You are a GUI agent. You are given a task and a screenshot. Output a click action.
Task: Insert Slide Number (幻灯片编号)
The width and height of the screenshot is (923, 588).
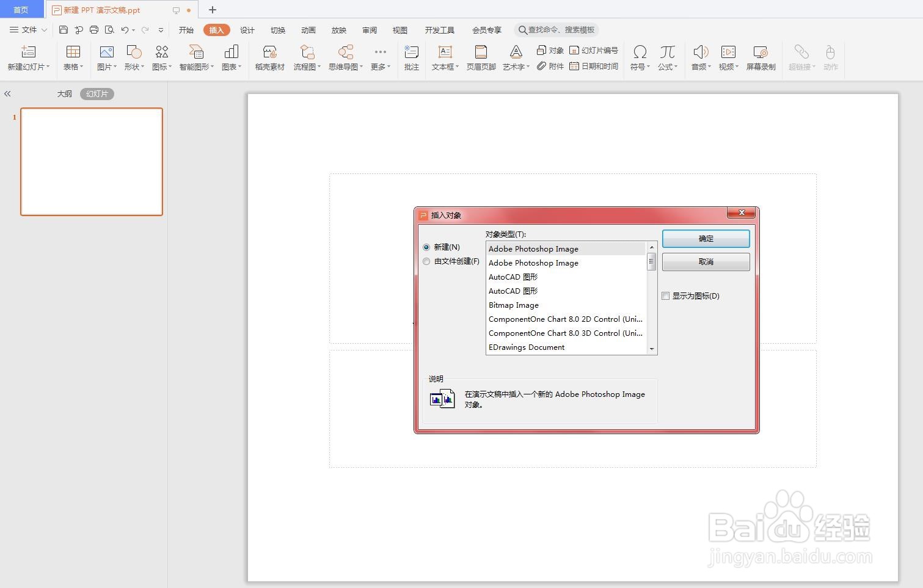593,50
